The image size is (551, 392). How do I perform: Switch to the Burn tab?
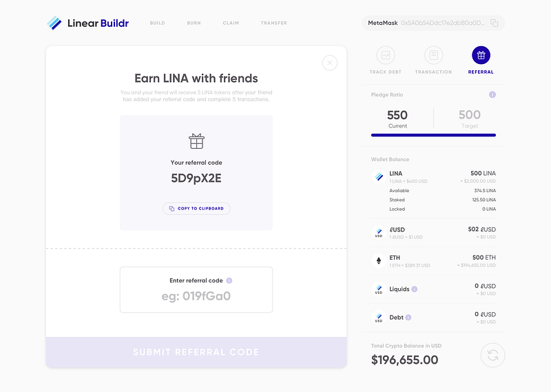point(194,23)
